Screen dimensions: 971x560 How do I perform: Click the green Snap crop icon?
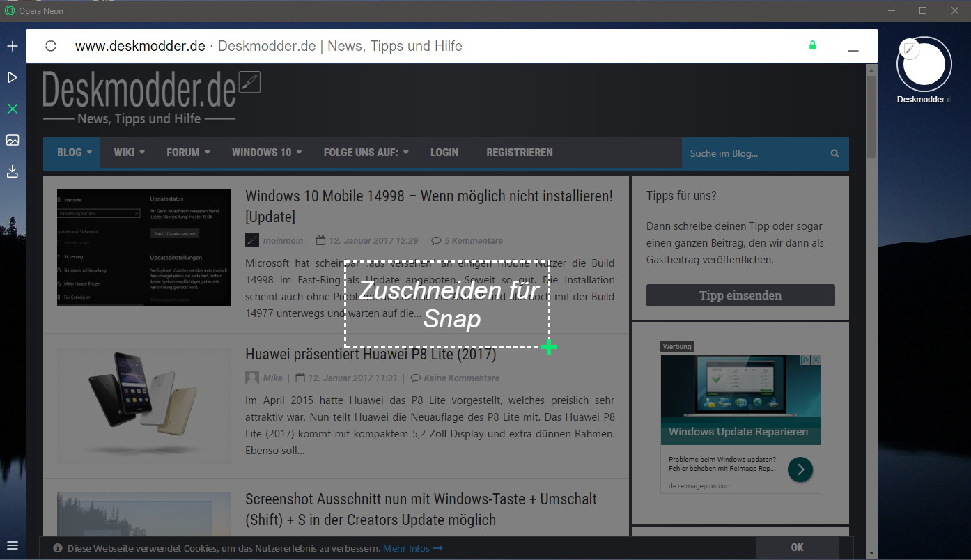[13, 109]
